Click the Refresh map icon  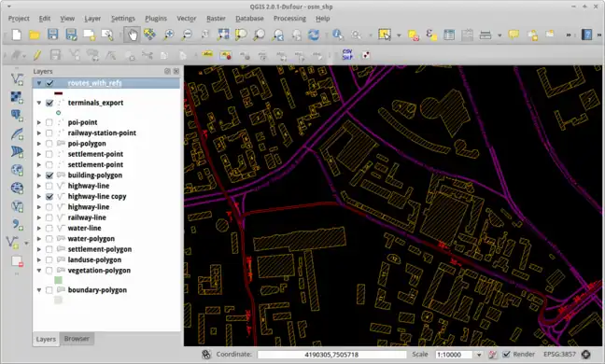tap(314, 35)
